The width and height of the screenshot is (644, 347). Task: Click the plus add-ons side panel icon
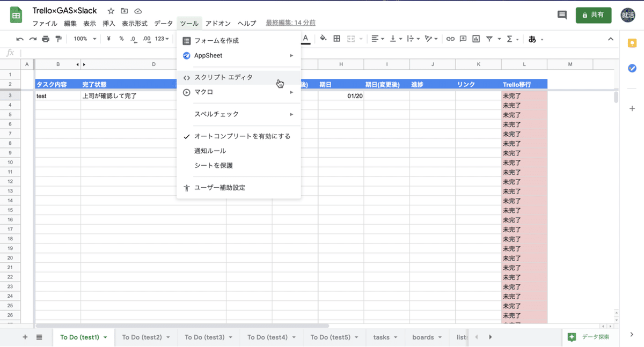coord(632,108)
